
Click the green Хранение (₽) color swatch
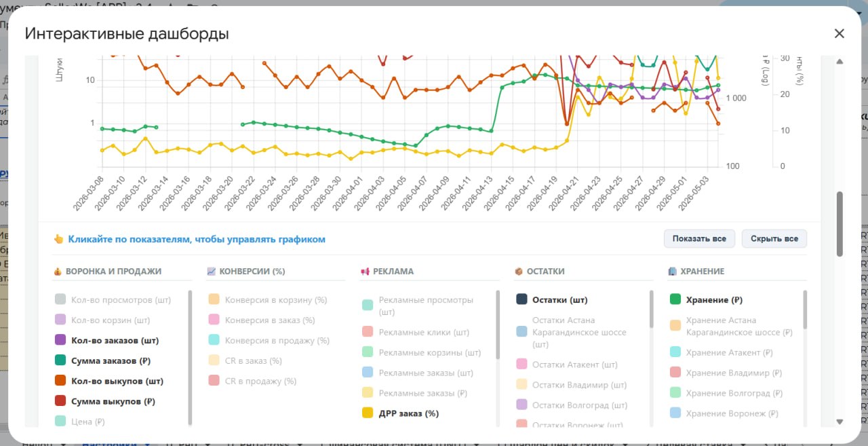675,299
